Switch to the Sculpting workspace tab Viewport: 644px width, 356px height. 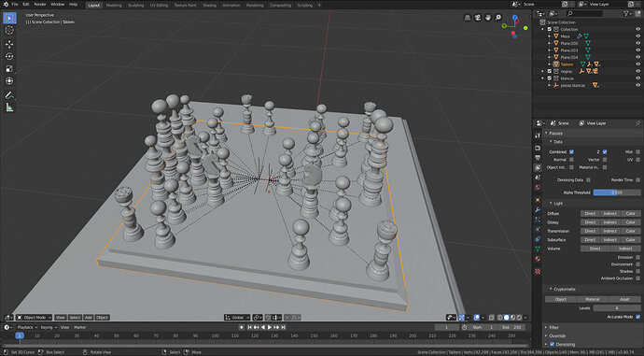pyautogui.click(x=135, y=6)
